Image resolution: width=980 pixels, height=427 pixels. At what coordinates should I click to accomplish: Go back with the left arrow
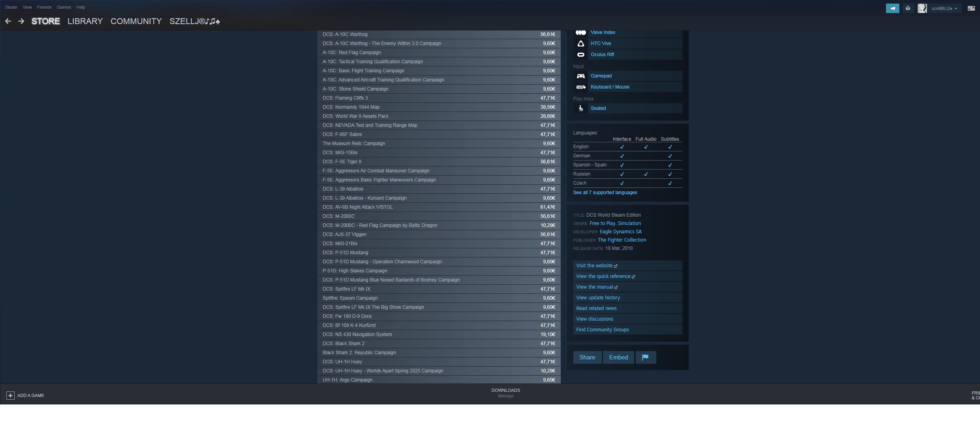[8, 21]
